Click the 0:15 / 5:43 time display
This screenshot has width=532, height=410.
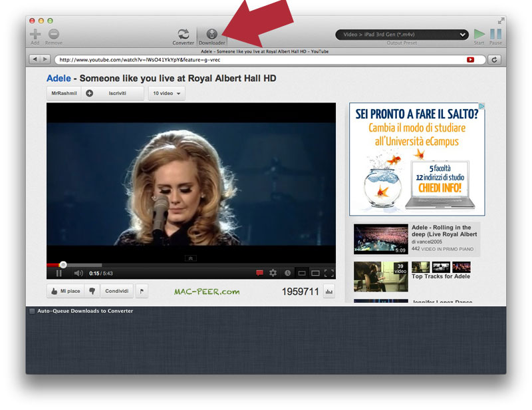tap(101, 274)
